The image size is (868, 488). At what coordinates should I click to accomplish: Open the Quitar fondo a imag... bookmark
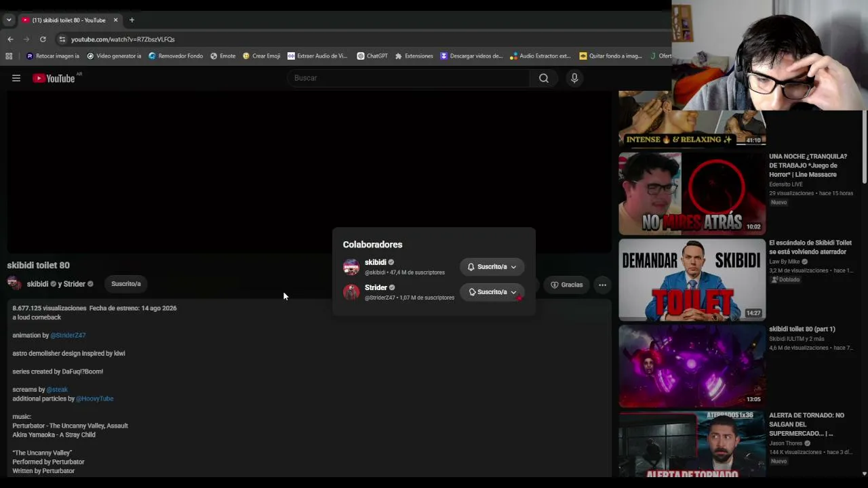[x=610, y=56]
